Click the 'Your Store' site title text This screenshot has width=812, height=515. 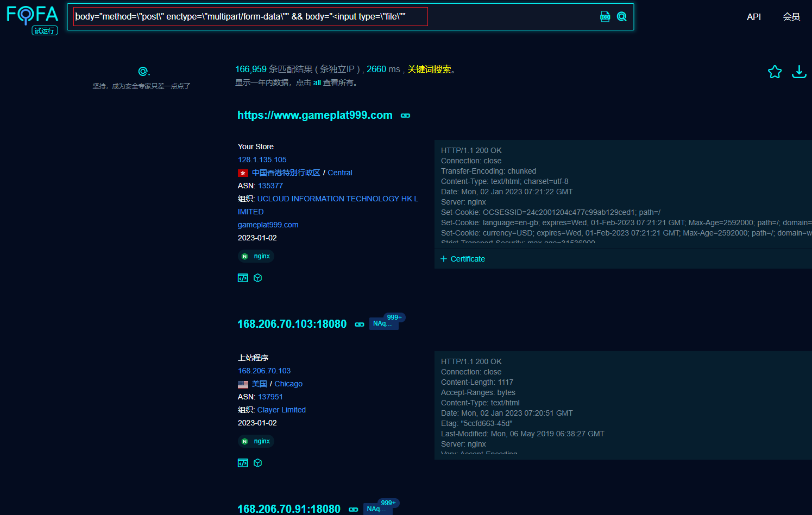pos(256,147)
